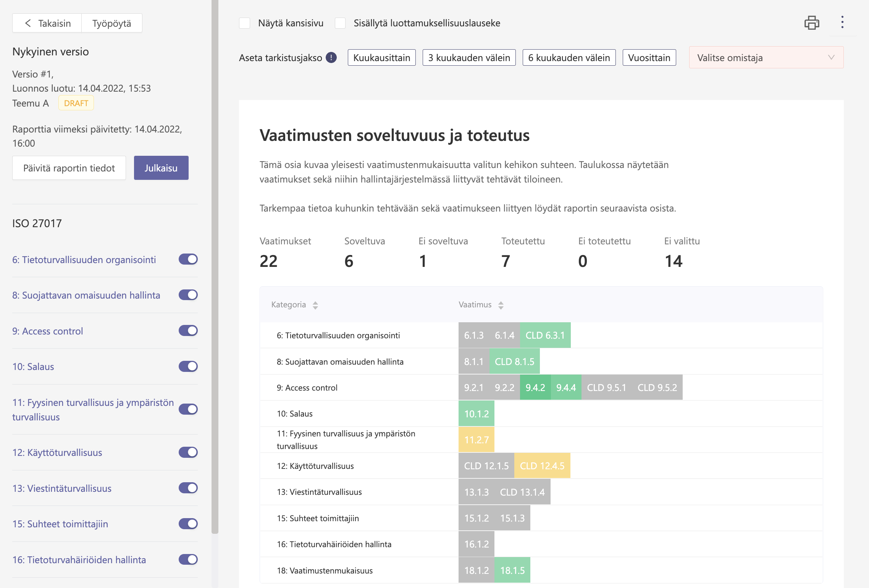The width and height of the screenshot is (869, 588).
Task: Sort table by Kategoria column arrows
Action: (x=315, y=305)
